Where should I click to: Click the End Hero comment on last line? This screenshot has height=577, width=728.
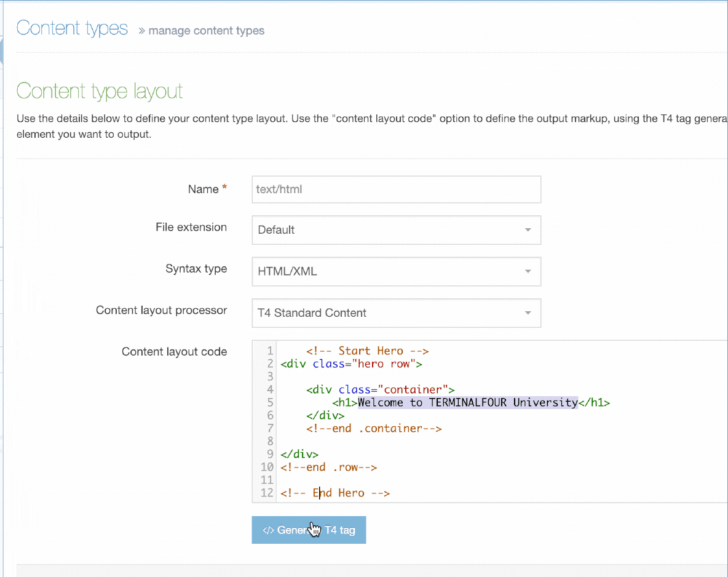point(335,493)
